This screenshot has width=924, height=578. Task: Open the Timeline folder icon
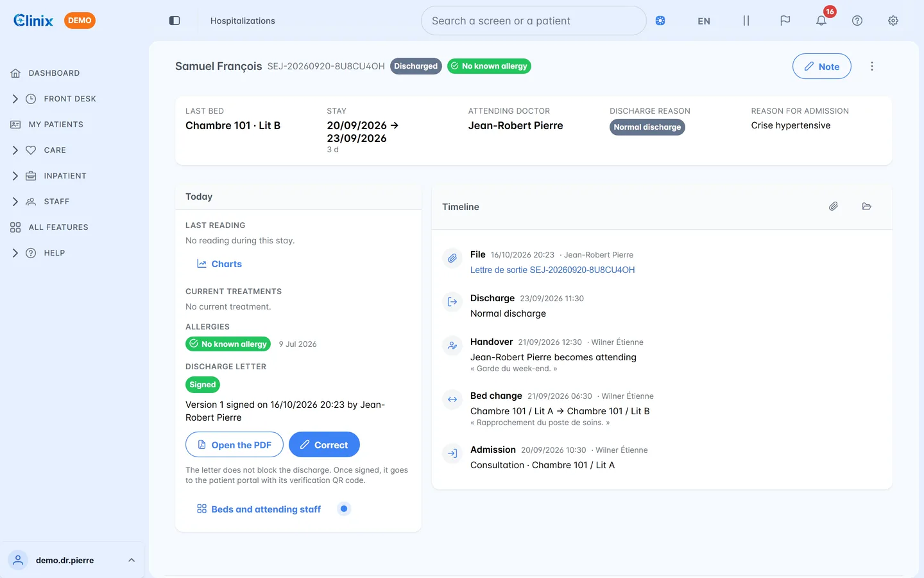click(867, 206)
